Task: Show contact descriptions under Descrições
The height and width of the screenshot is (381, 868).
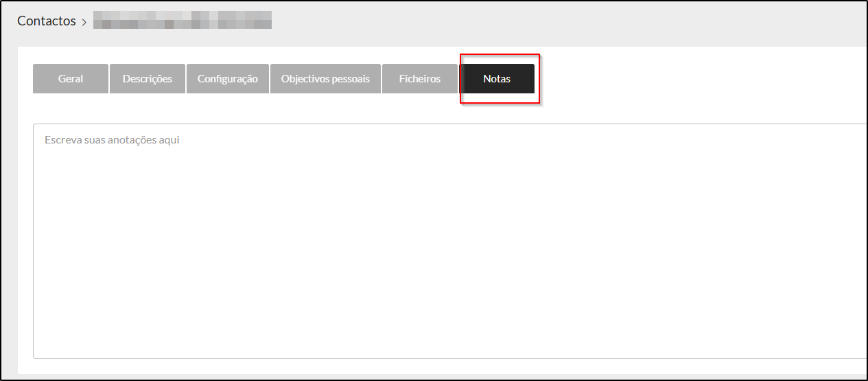Action: 148,79
